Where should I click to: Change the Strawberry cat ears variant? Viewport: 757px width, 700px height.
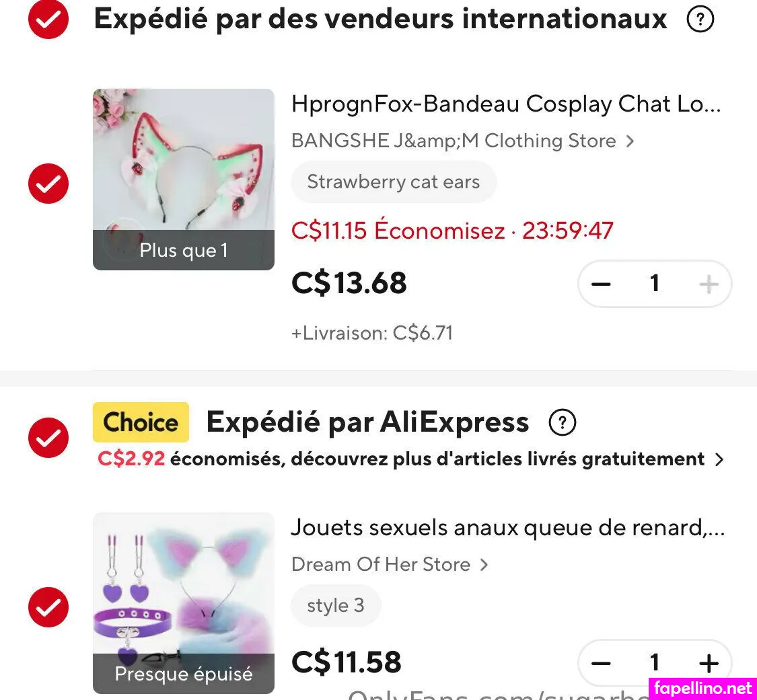click(394, 182)
